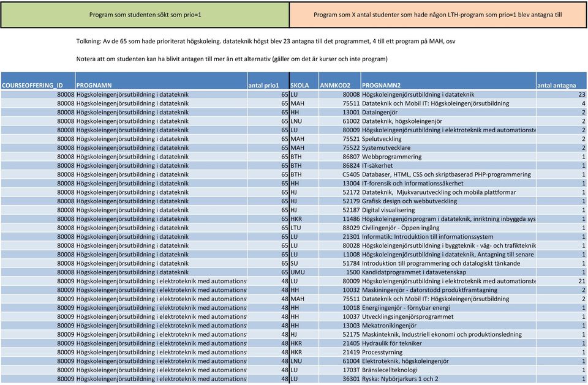Select cell 'IT-forensik och informationssäkerhet'
The image size is (588, 385).
448,183
